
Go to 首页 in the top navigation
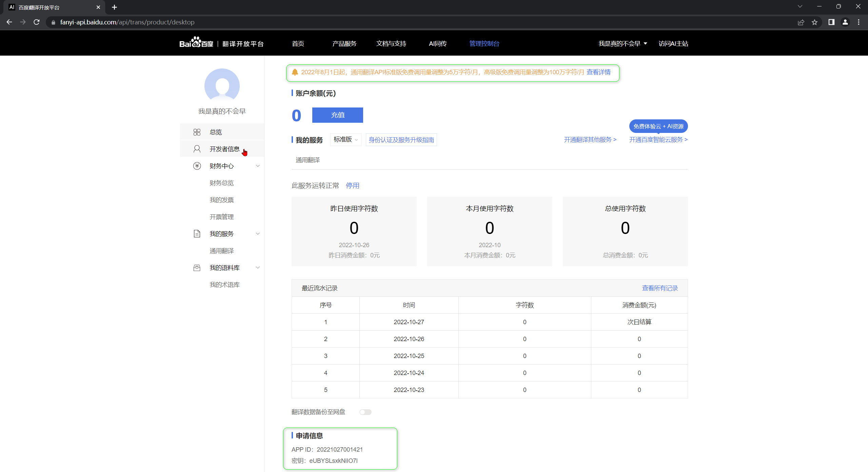[x=298, y=43]
